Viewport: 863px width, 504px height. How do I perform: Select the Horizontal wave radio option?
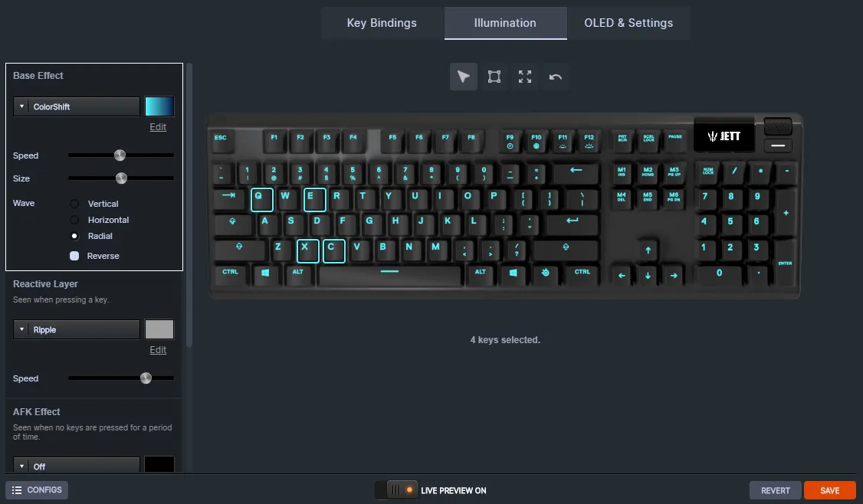[74, 220]
